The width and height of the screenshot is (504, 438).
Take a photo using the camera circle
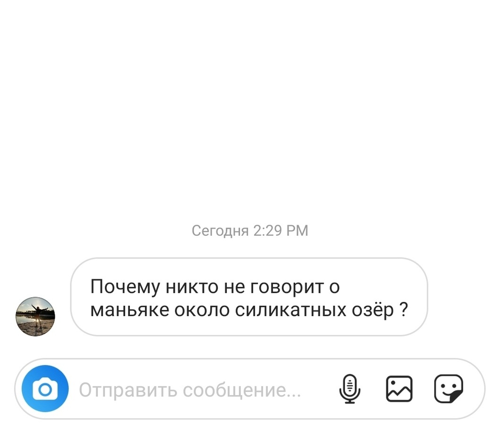(x=45, y=389)
